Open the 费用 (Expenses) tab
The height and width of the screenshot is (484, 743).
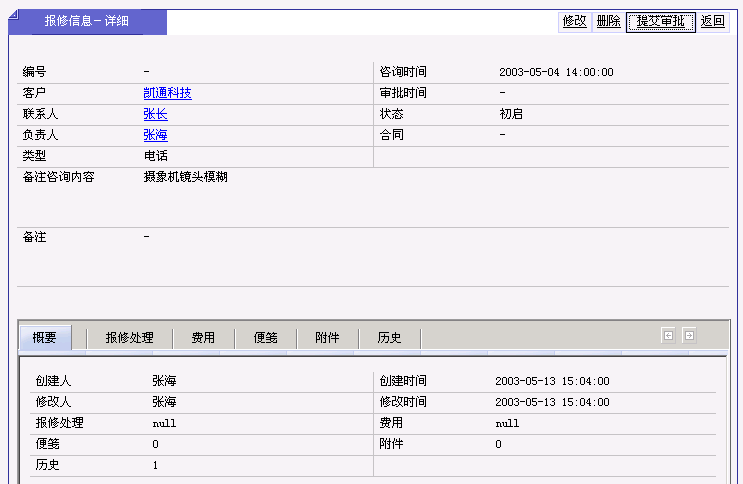click(203, 338)
